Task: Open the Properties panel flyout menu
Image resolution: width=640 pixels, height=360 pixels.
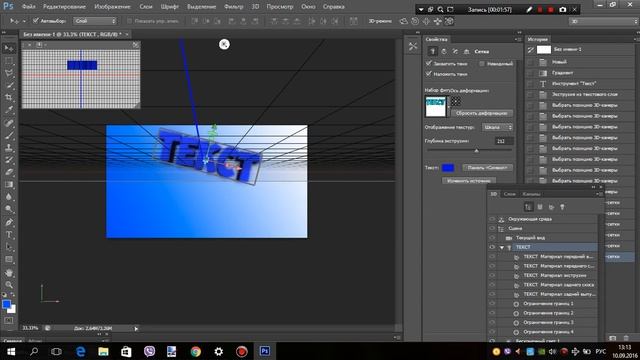Action: tap(518, 39)
